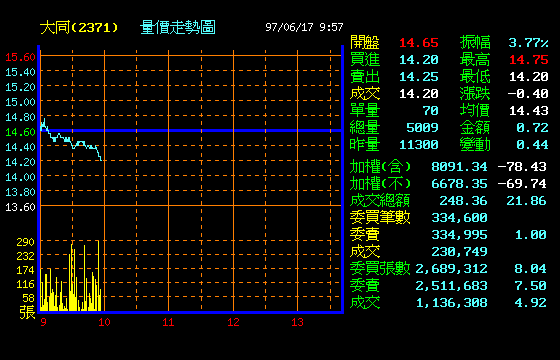Click the 買進 label

(x=365, y=60)
